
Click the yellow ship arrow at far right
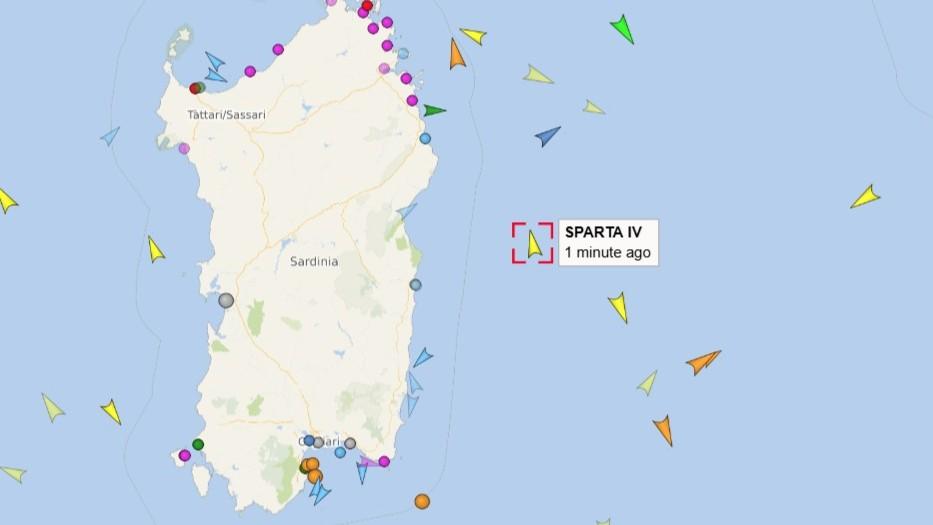click(x=865, y=197)
